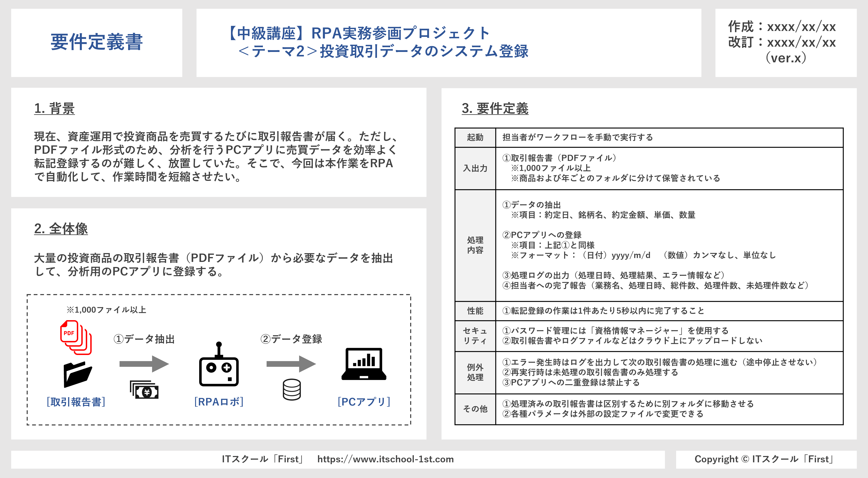Click ②再実行時は未処理 line
The height and width of the screenshot is (478, 868).
pos(590,372)
